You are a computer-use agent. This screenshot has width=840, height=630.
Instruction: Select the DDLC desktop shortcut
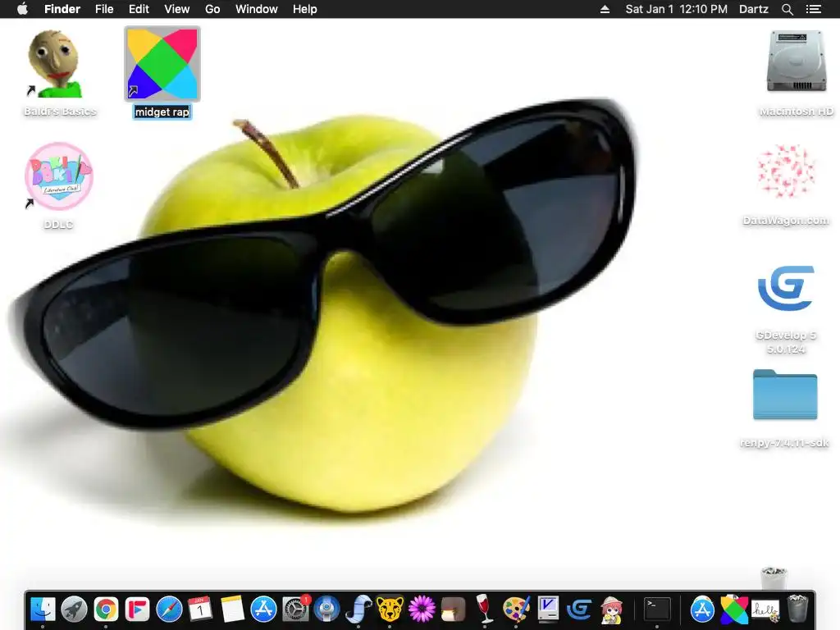click(59, 176)
